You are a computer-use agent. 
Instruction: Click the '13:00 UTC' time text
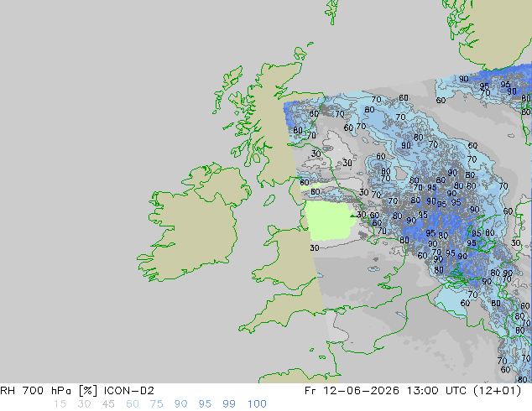(436, 391)
